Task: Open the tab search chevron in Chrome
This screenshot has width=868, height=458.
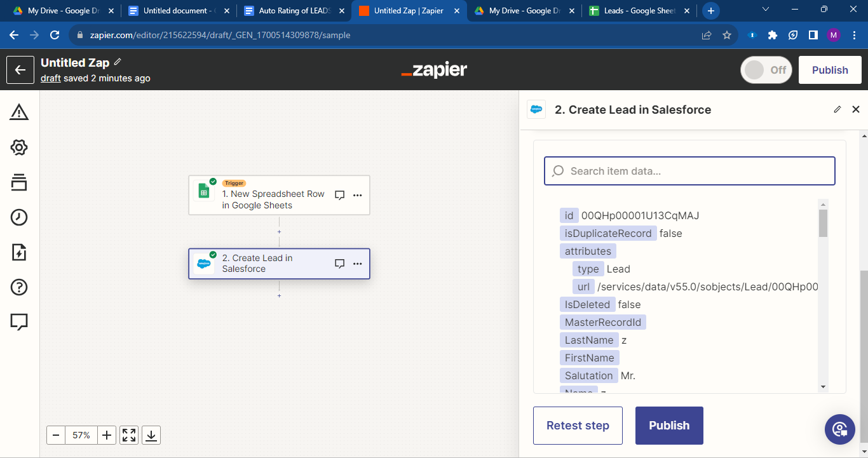Action: coord(766,10)
